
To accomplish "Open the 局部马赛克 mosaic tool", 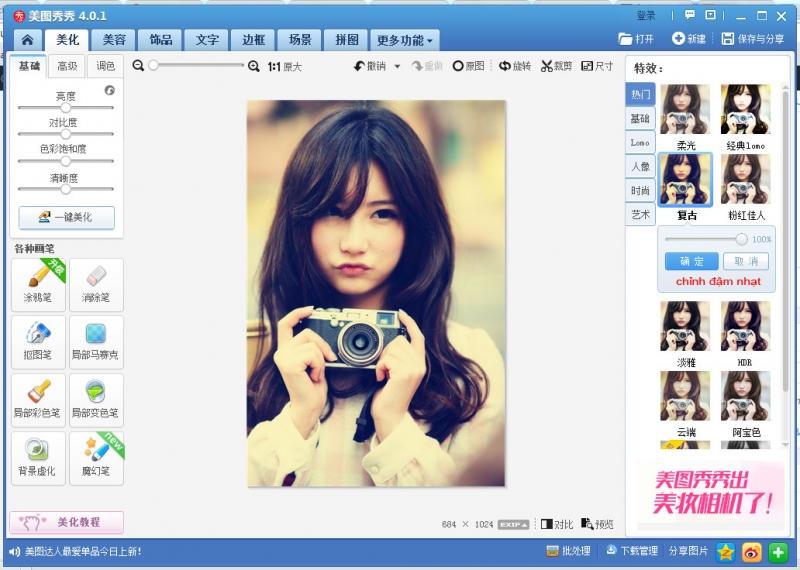I will (96, 342).
